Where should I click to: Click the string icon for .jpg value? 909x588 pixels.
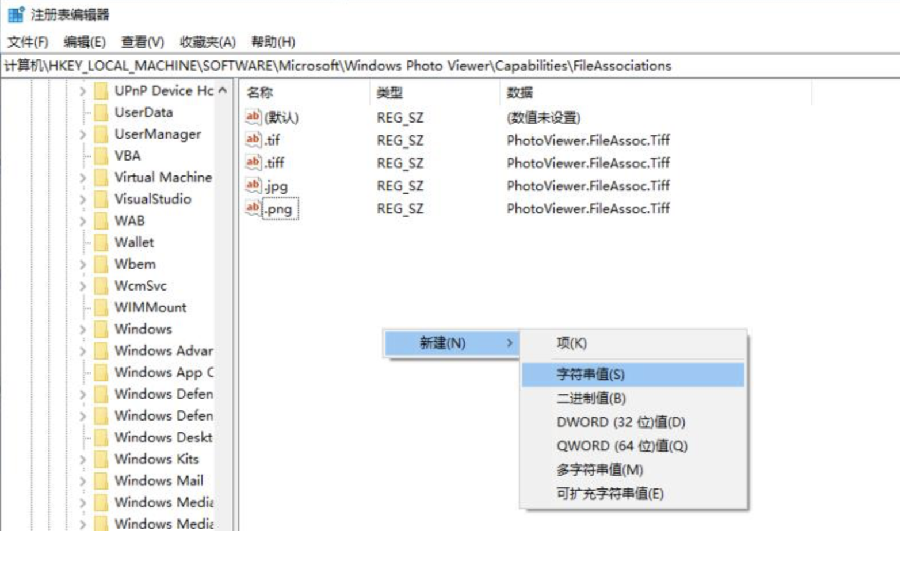tap(253, 185)
